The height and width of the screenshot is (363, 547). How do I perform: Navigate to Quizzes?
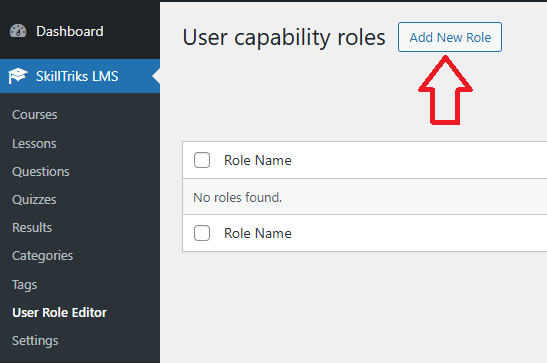34,200
